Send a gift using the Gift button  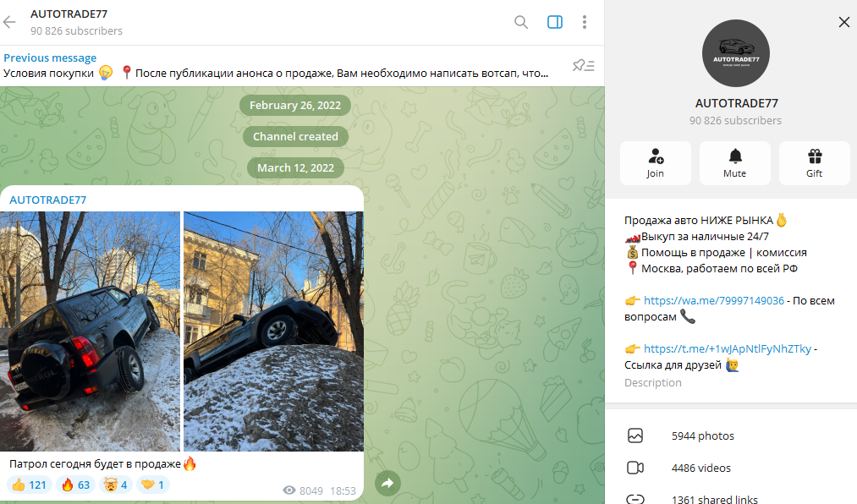[814, 163]
